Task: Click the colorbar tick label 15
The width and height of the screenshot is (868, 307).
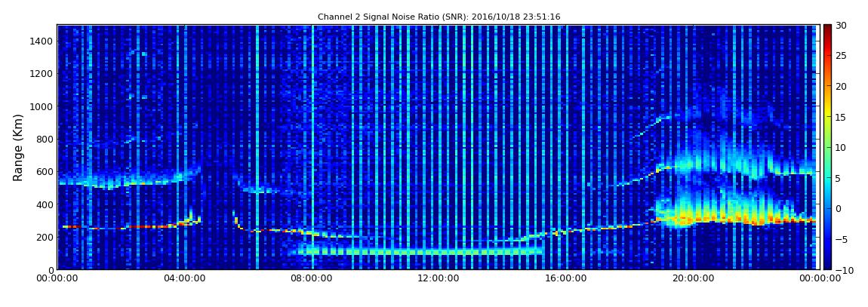Action: (842, 117)
